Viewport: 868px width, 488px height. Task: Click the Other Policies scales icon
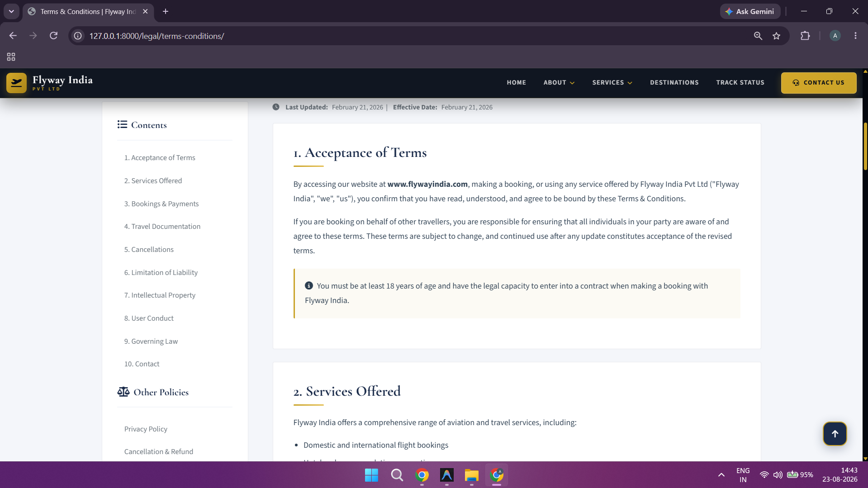click(123, 392)
